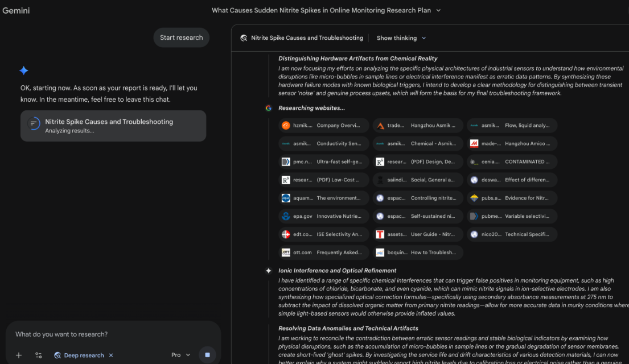This screenshot has height=364, width=629.
Task: Open the deswa Effect of differen source chip
Action: [x=512, y=180]
